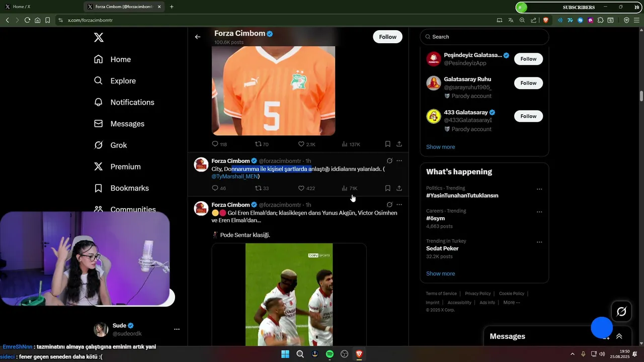Open #YasinTunahanTutuklansın trend
Image resolution: width=644 pixels, height=362 pixels.
462,196
